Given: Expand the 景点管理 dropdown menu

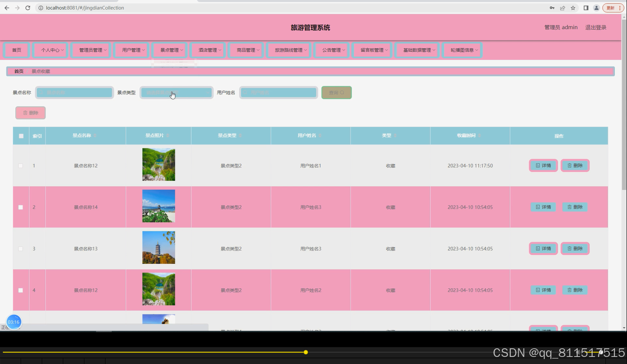Looking at the screenshot, I should coord(170,50).
